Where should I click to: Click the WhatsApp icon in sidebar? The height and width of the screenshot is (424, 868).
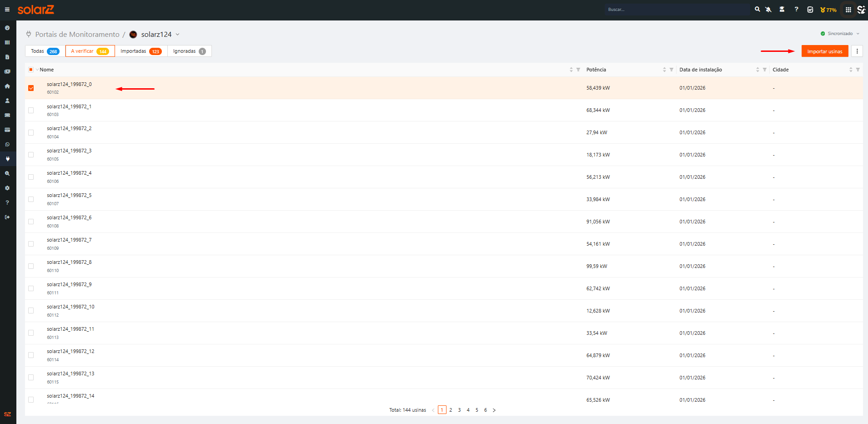point(7,144)
